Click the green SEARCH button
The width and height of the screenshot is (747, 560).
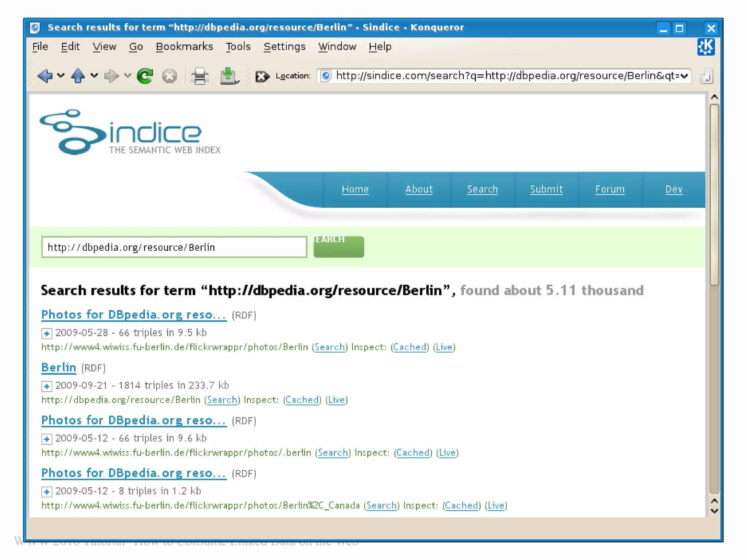[x=338, y=247]
